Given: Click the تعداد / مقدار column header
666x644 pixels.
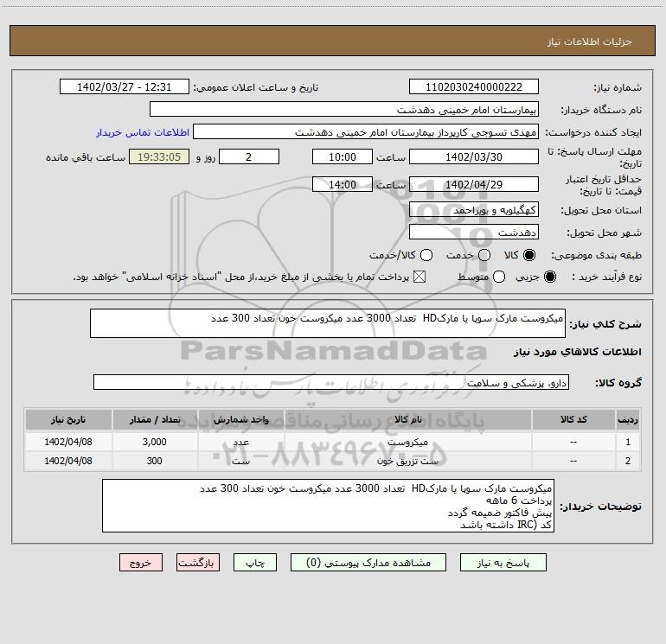Looking at the screenshot, I should (155, 419).
